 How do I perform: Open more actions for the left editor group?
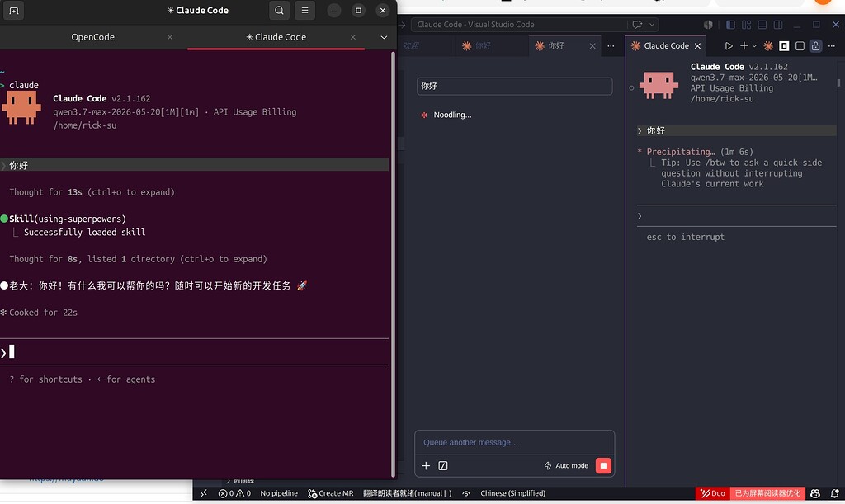point(611,45)
